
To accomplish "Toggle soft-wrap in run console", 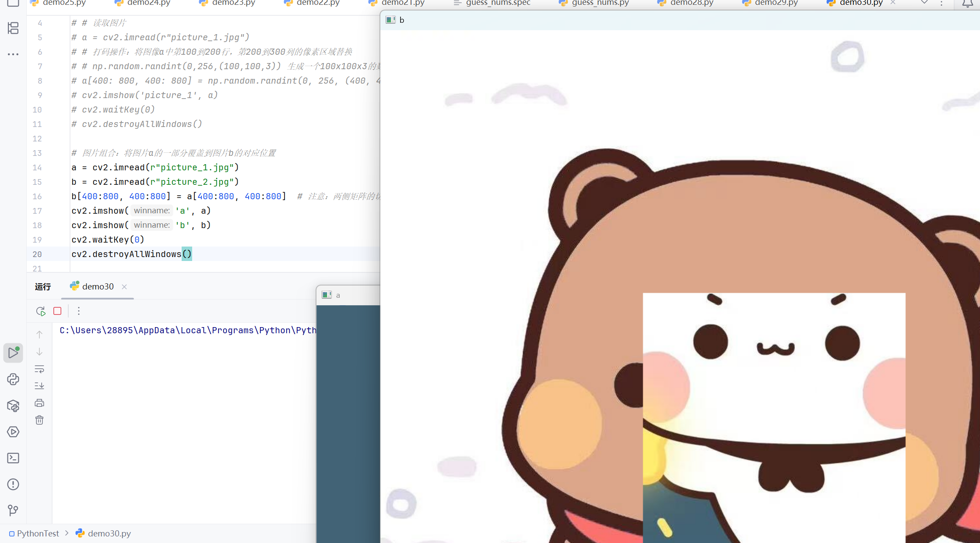I will 39,369.
